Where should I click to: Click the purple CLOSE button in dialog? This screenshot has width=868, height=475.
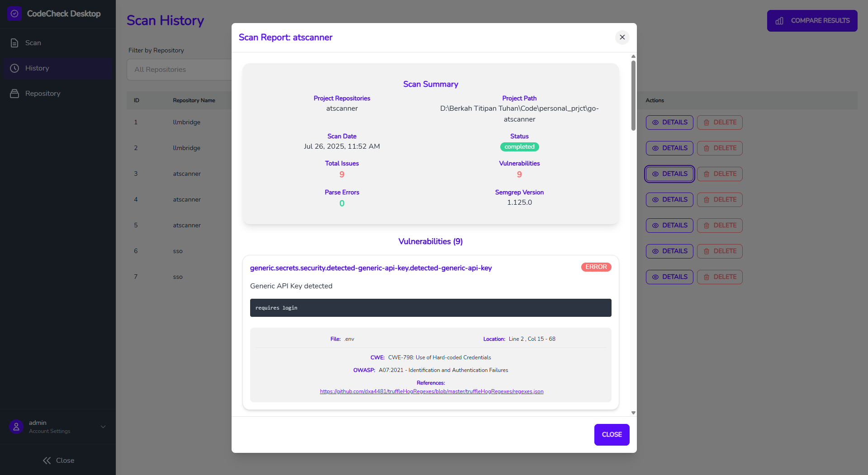pyautogui.click(x=612, y=434)
